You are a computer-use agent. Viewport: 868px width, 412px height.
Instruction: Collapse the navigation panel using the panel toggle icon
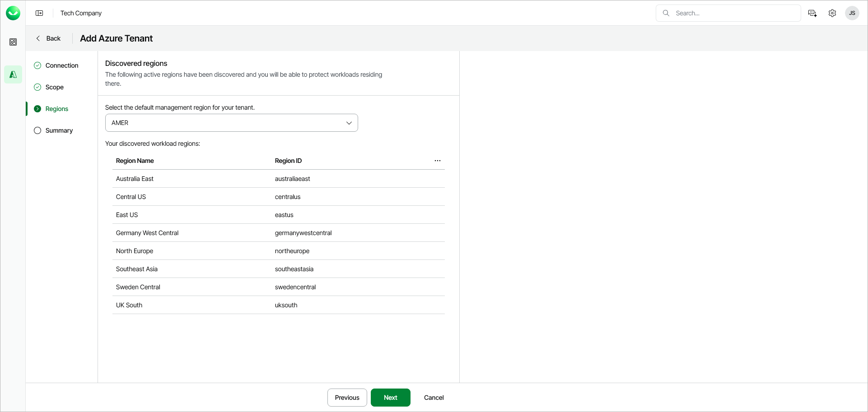point(39,13)
